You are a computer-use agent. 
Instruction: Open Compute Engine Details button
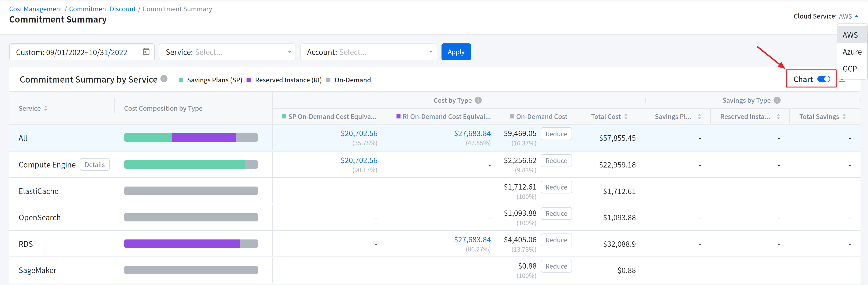(x=95, y=165)
